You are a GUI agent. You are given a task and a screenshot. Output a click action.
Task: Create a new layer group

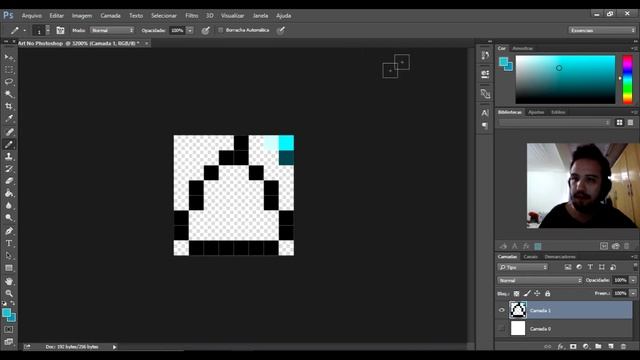[598, 346]
